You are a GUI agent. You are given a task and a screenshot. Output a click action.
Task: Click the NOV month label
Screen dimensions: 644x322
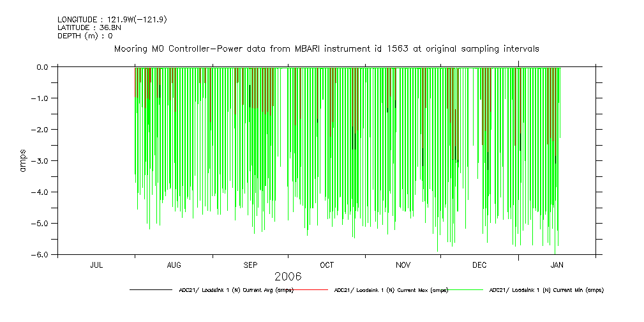403,264
